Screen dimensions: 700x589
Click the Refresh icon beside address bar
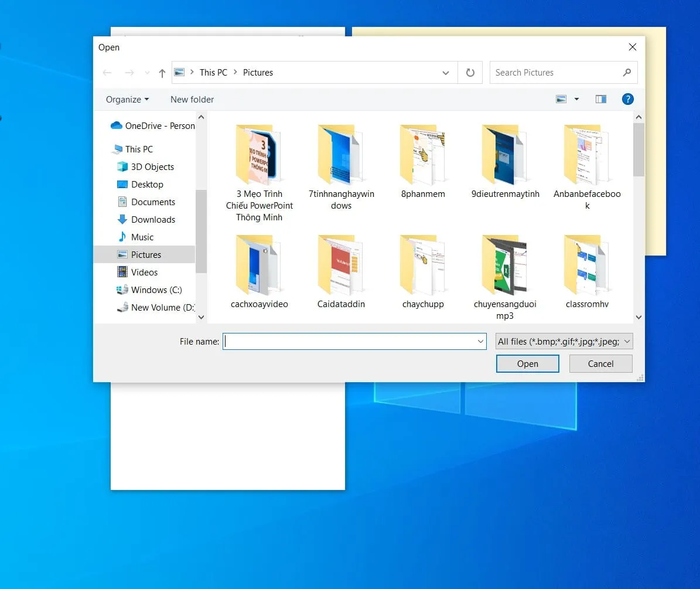click(470, 73)
